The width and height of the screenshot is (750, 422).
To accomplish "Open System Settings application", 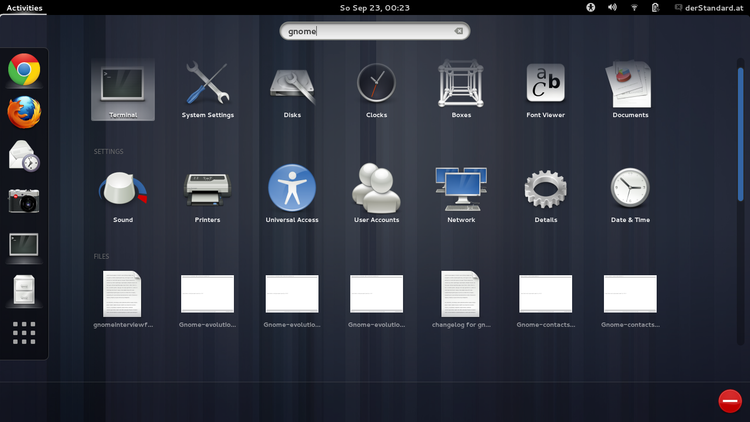I will [208, 89].
